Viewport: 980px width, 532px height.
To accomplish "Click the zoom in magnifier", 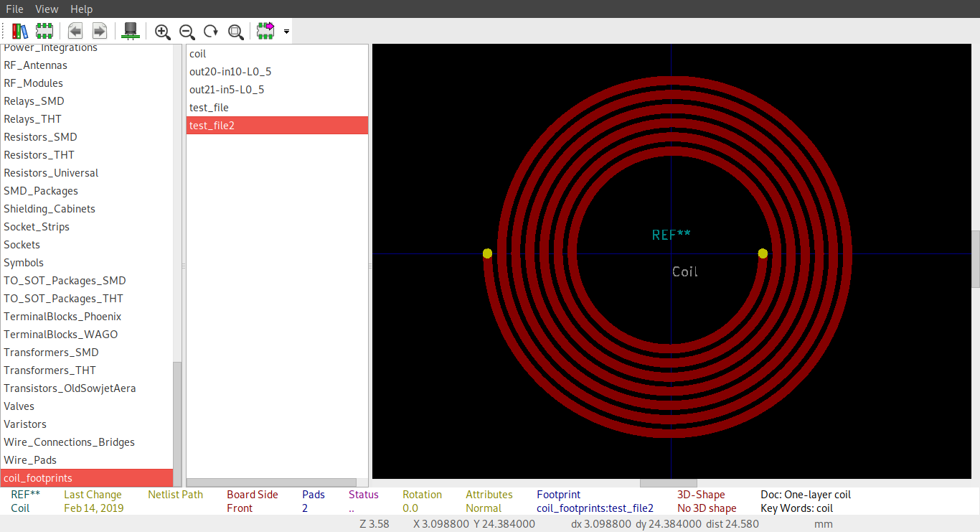I will [x=163, y=31].
